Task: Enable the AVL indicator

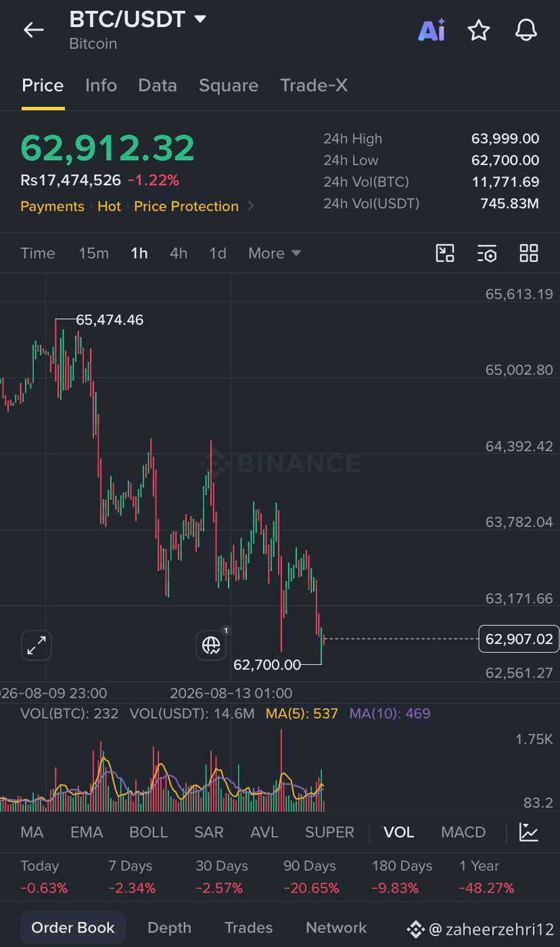Action: (x=264, y=832)
